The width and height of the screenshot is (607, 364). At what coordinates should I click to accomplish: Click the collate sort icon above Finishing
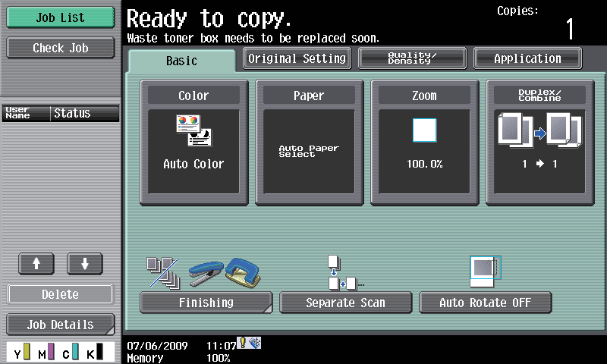pyautogui.click(x=163, y=274)
